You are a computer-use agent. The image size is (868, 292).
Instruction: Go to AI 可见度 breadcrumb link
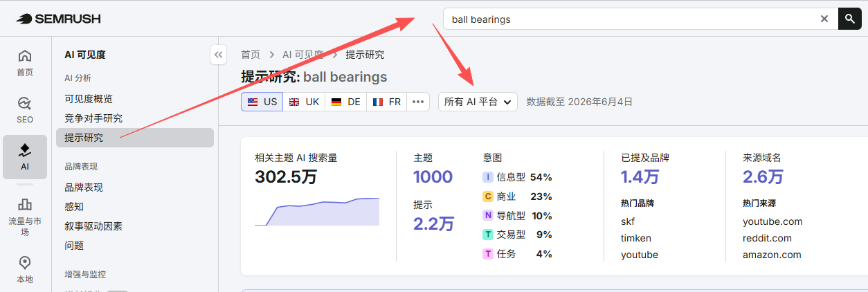click(x=302, y=55)
